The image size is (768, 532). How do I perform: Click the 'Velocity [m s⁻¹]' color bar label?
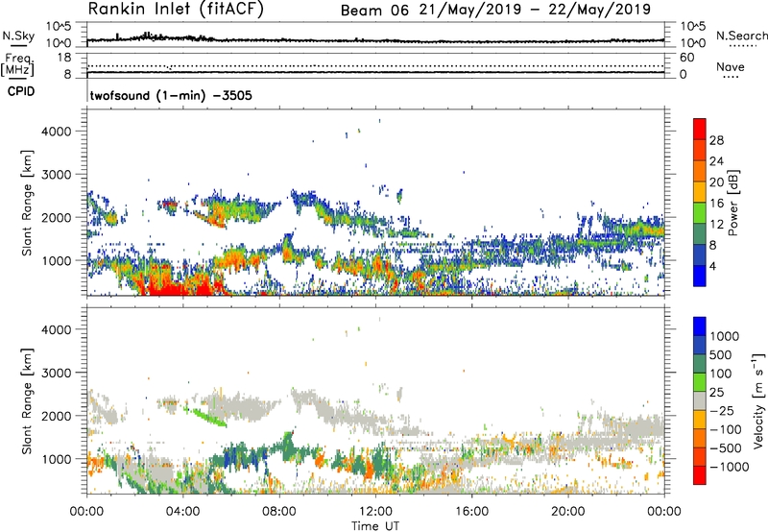click(758, 400)
